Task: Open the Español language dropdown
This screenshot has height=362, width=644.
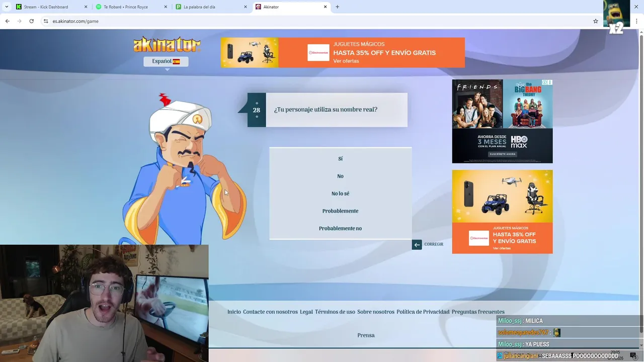Action: click(166, 61)
